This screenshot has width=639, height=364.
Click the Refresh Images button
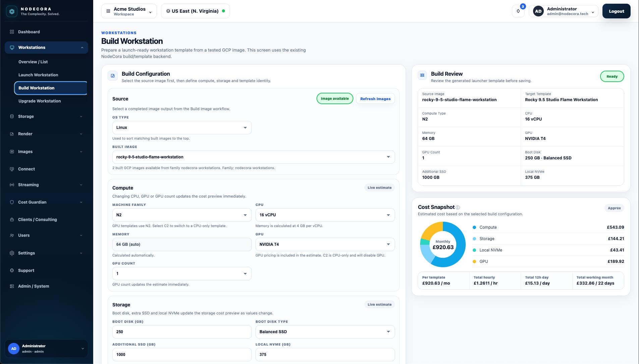pos(375,99)
